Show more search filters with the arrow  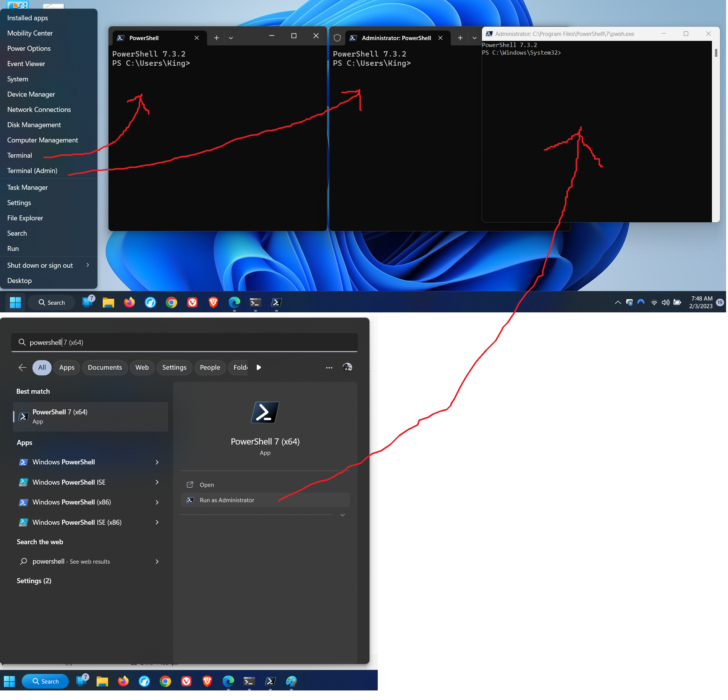[x=259, y=367]
